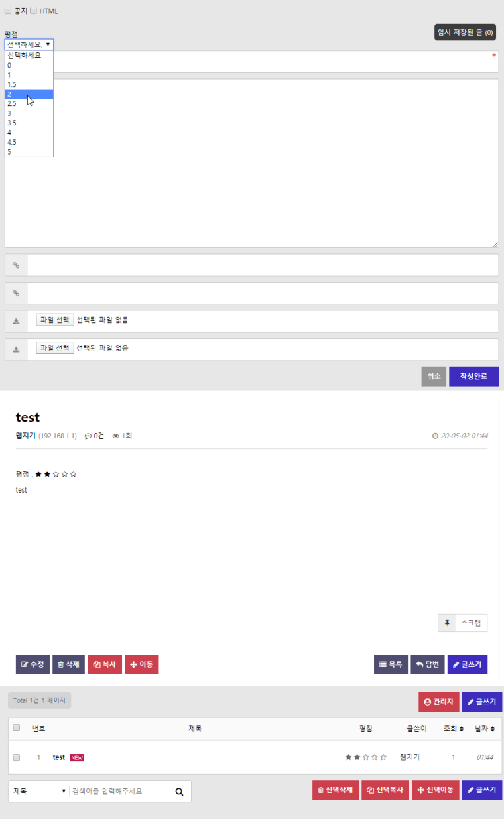Enable the HTML checkbox

click(33, 10)
